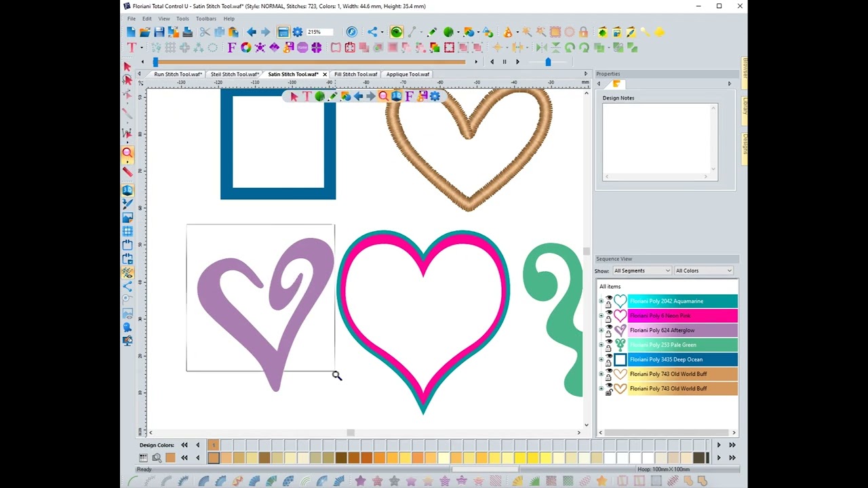Click the party hat wizard icon
The height and width of the screenshot is (488, 868).
[508, 32]
